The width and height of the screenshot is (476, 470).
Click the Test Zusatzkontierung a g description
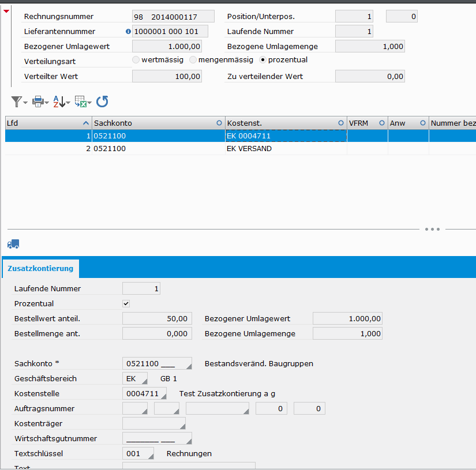click(227, 393)
